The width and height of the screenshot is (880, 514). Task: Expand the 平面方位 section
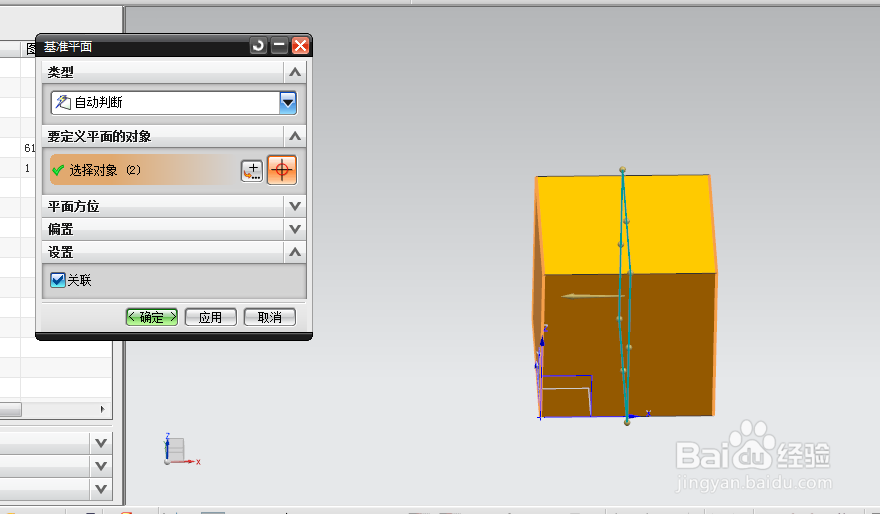click(295, 206)
